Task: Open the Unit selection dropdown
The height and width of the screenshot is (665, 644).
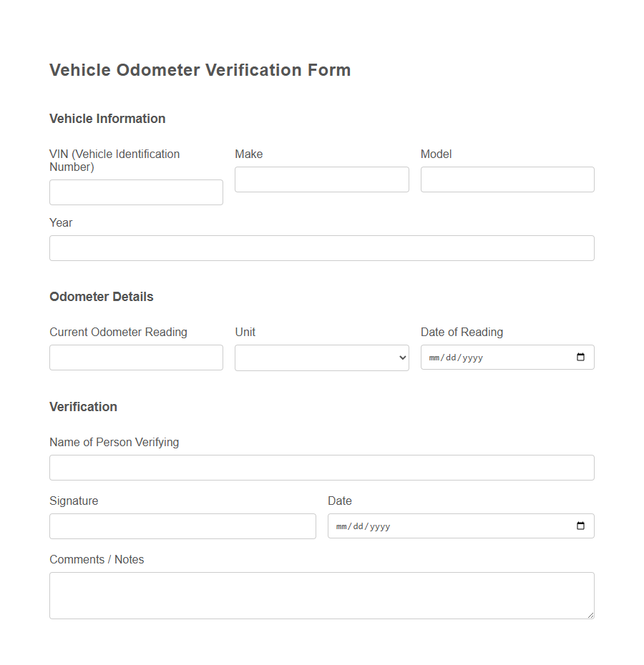Action: tap(322, 358)
